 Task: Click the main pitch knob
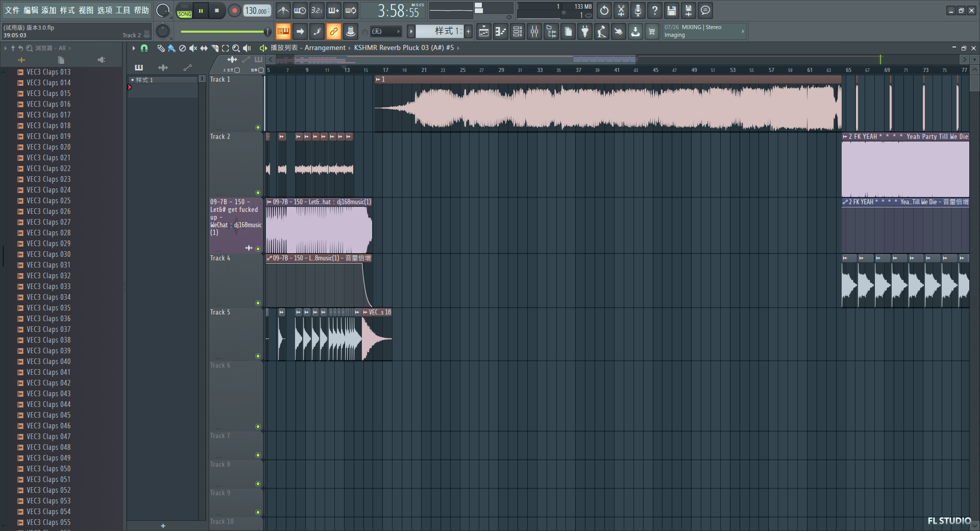tap(162, 32)
